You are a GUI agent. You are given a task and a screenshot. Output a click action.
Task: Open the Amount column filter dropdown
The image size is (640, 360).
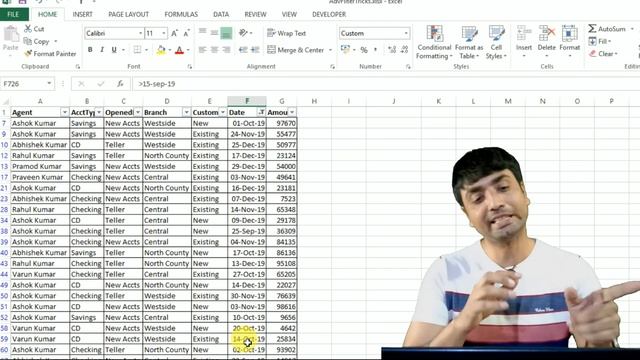pyautogui.click(x=292, y=112)
